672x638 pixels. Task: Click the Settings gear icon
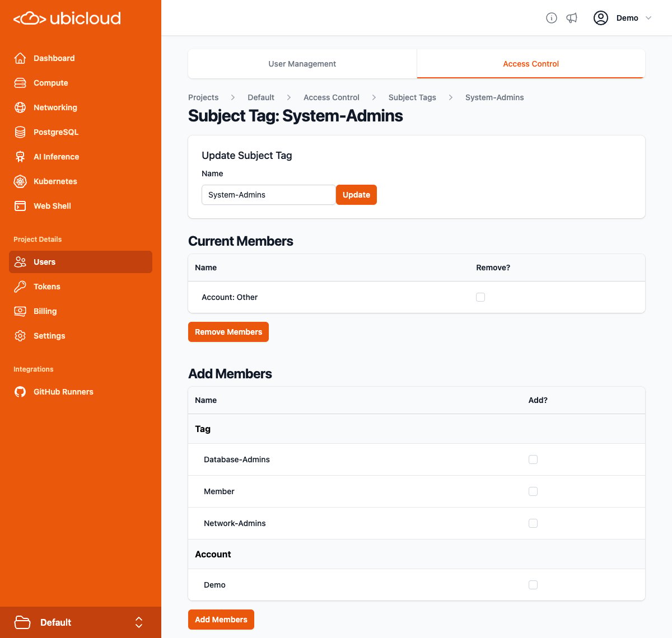point(20,336)
